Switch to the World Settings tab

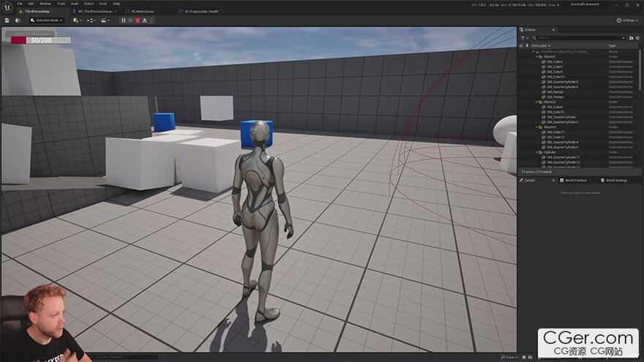[x=615, y=180]
